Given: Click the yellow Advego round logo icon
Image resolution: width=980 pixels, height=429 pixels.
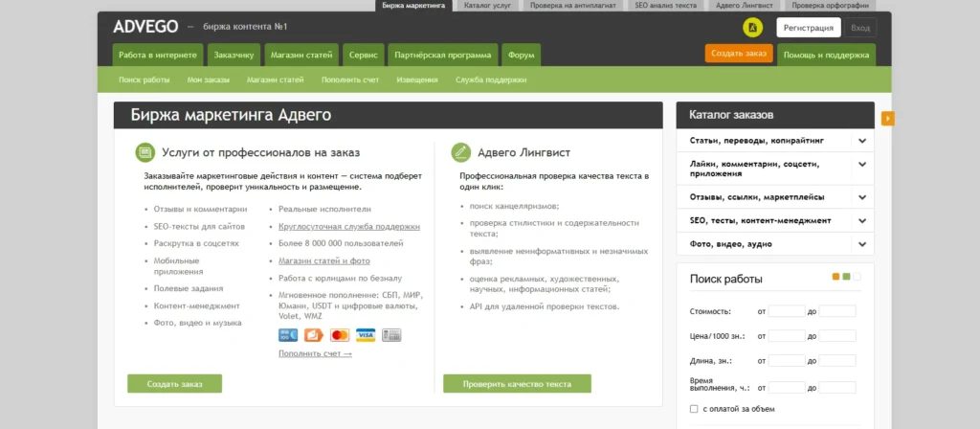Looking at the screenshot, I should coord(752,28).
